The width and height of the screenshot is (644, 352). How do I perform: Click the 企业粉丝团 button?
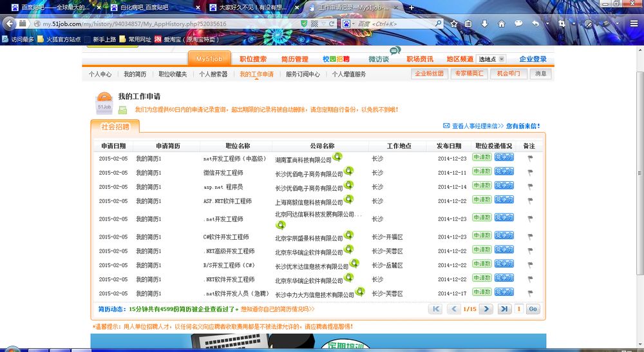[x=429, y=73]
